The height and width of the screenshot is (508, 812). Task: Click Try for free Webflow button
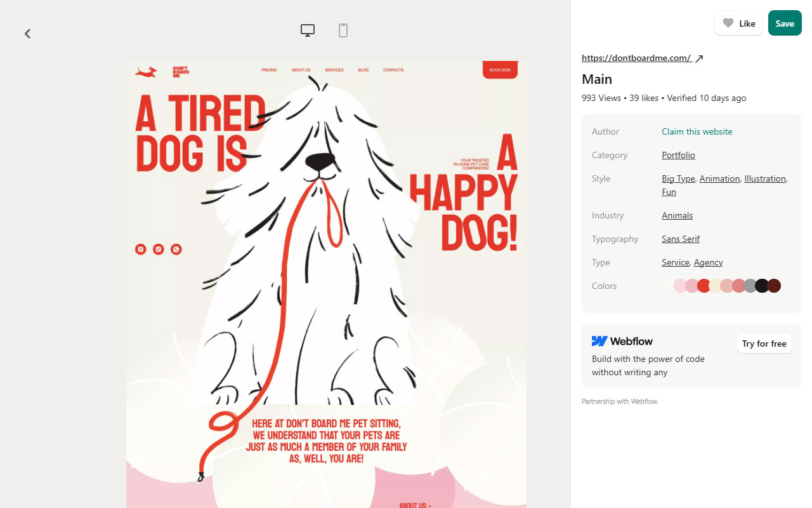(764, 344)
